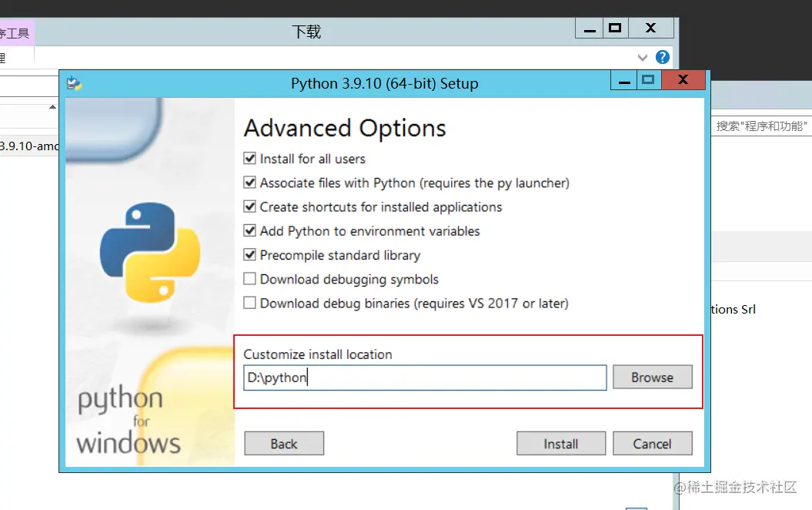This screenshot has width=812, height=510.
Task: Go Back to previous setup page
Action: click(x=284, y=444)
